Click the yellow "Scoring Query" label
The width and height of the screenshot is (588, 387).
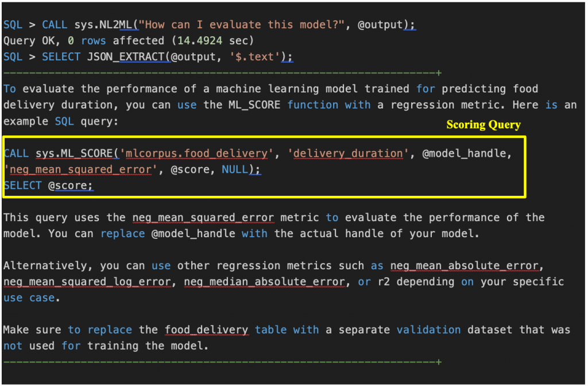(x=483, y=125)
